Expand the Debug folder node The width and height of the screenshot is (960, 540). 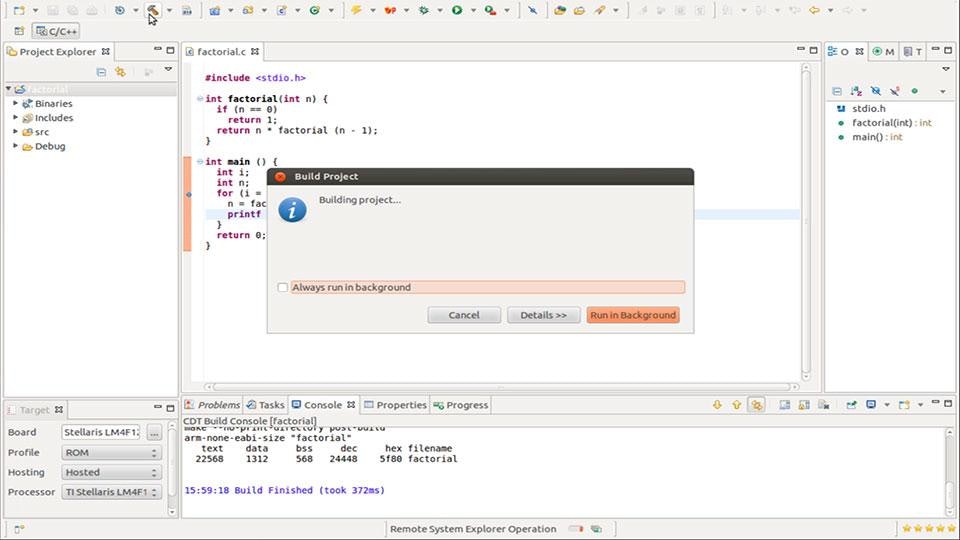[15, 146]
